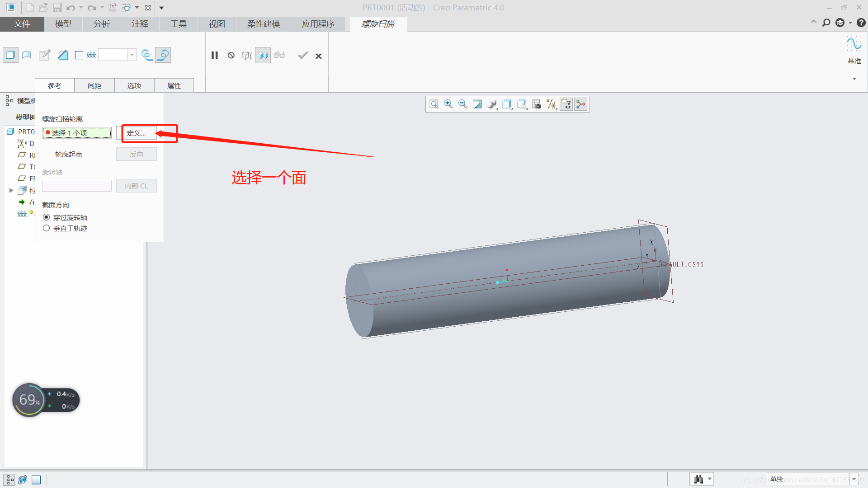
Task: Select the solid sweep option icon
Action: (x=10, y=55)
